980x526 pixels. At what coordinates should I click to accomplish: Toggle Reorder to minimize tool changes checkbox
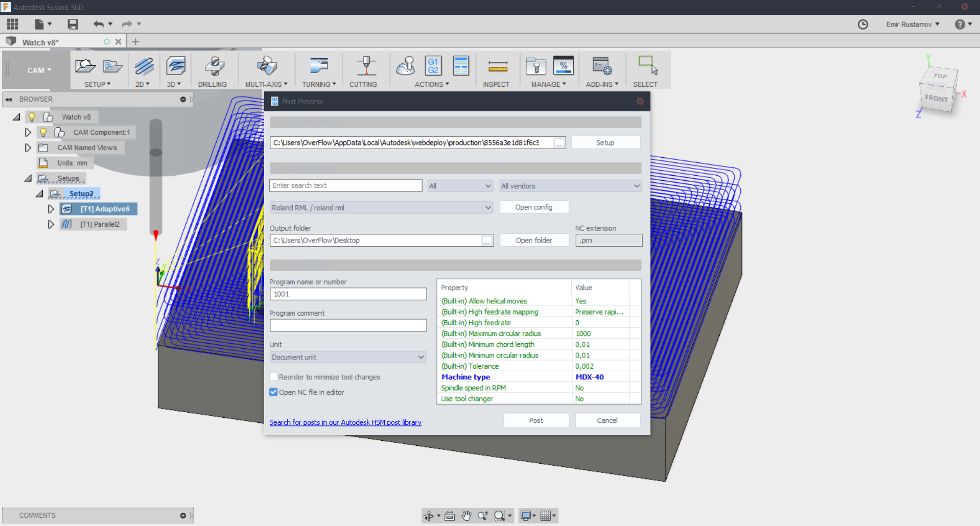tap(273, 377)
